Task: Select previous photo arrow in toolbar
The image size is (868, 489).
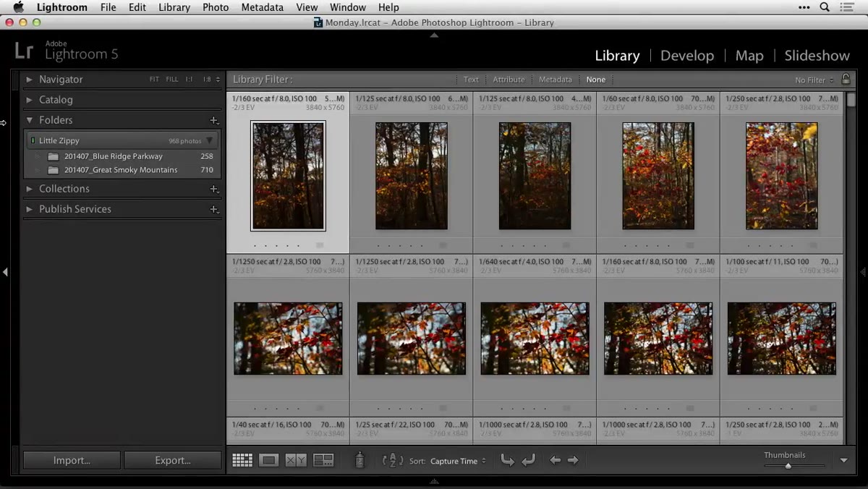Action: click(x=555, y=460)
